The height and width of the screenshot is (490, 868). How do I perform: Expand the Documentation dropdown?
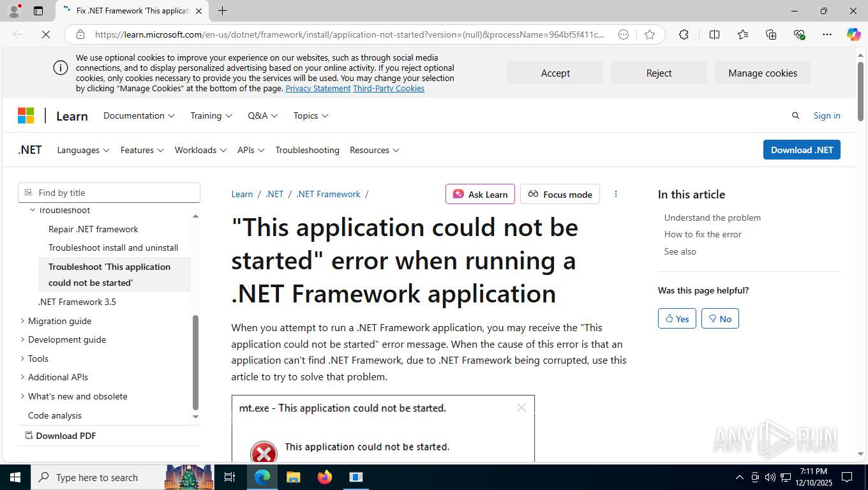[138, 115]
